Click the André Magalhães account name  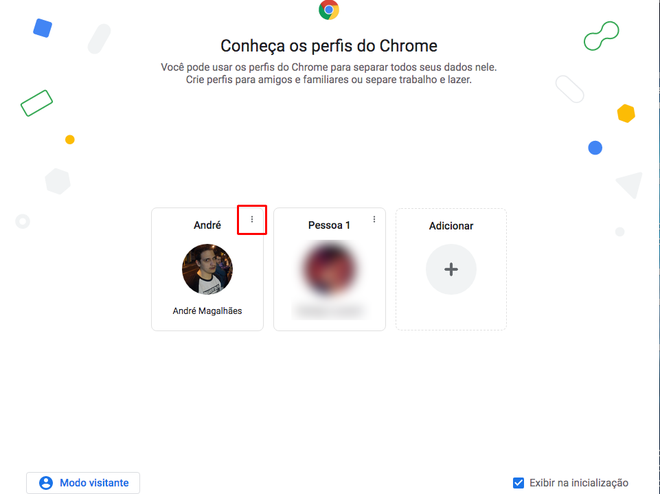207,311
